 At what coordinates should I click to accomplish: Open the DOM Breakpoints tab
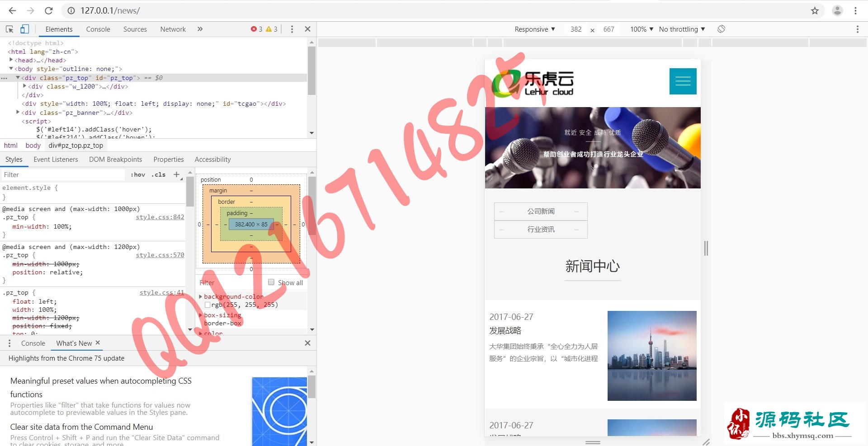click(x=115, y=160)
